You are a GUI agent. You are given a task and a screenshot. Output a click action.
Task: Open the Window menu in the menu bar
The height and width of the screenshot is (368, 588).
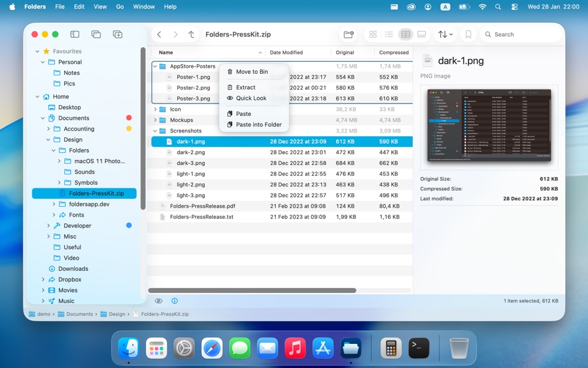pos(144,7)
